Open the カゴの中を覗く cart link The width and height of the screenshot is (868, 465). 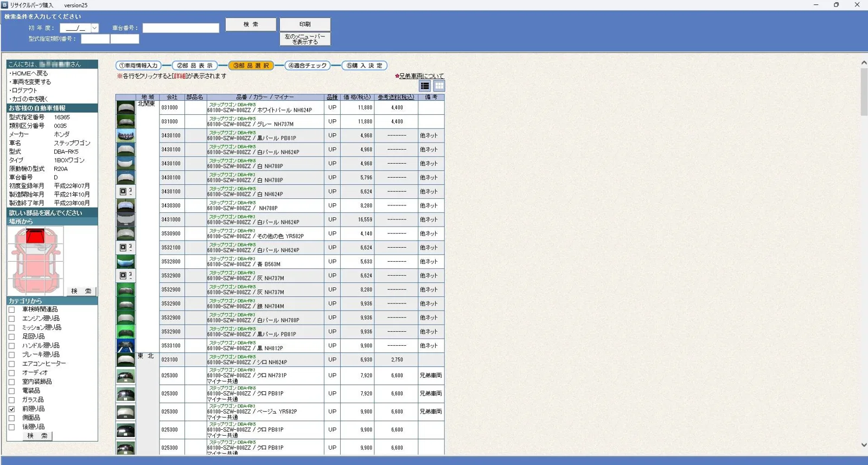coord(29,99)
